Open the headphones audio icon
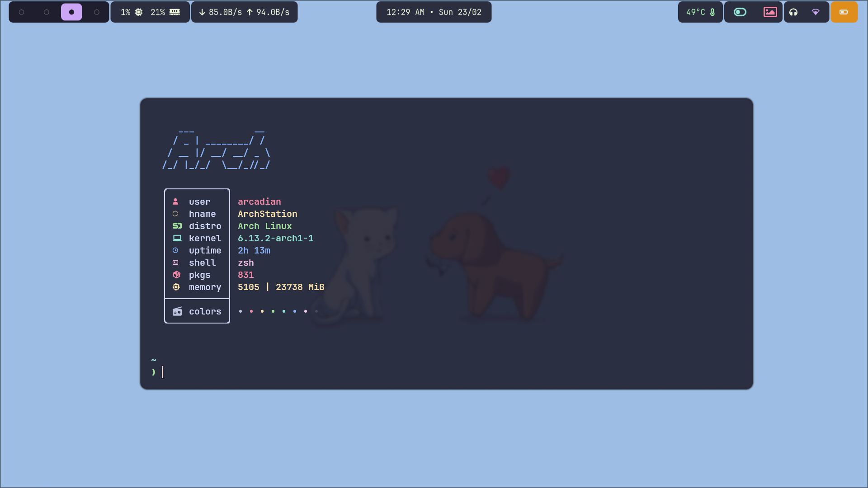The width and height of the screenshot is (868, 488). point(793,12)
